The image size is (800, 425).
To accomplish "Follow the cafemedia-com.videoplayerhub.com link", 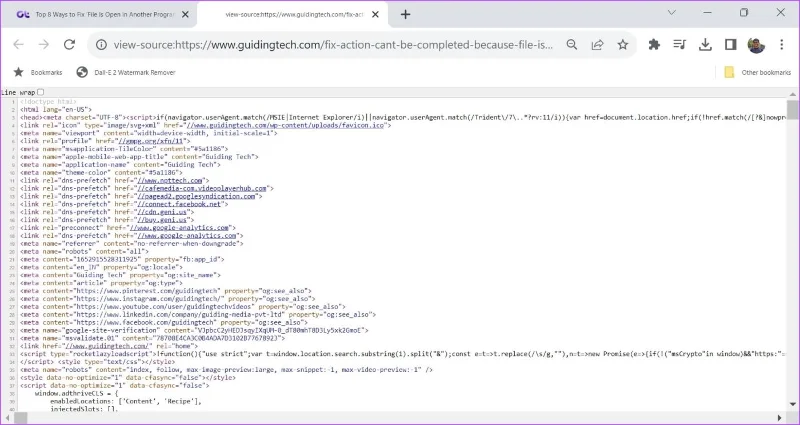I will point(203,188).
